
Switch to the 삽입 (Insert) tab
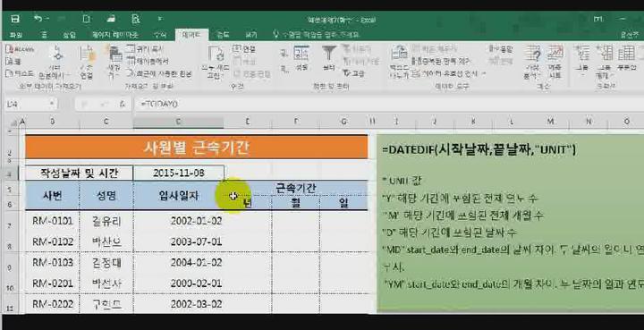click(69, 35)
